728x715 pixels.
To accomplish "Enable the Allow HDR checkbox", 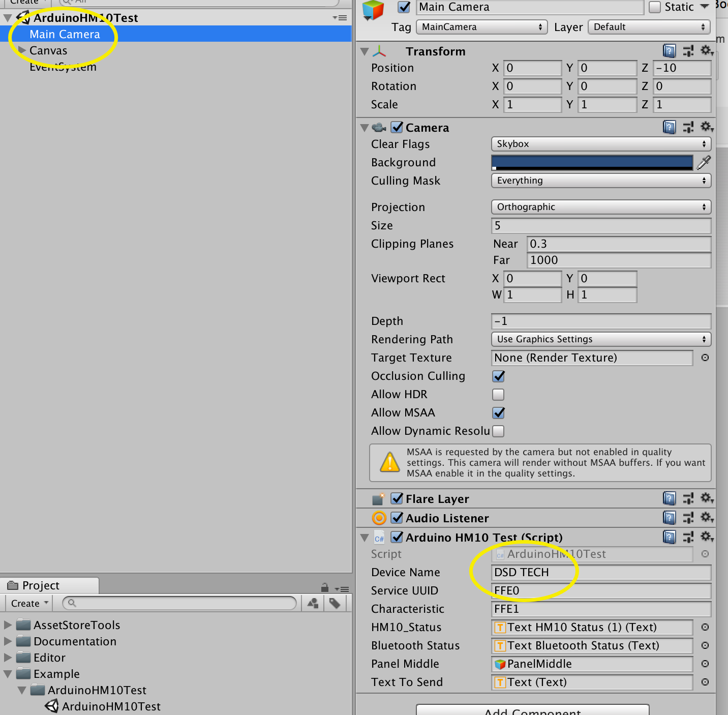I will click(x=499, y=394).
